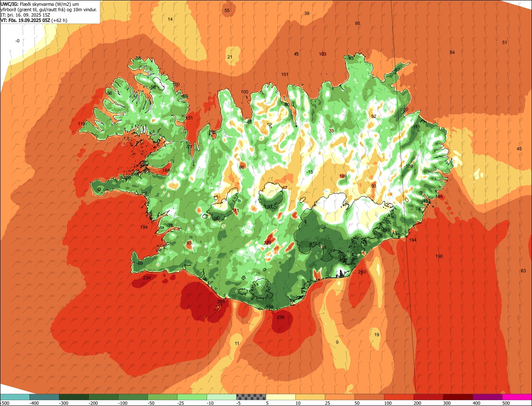Select the -200 to -100 dark green legend swatch
This screenshot has width=532, height=406.
click(103, 397)
